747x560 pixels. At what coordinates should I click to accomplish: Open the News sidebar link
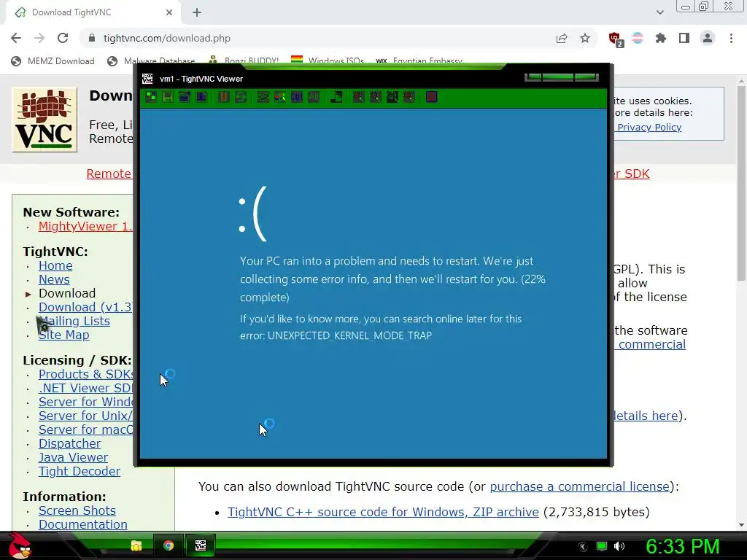click(54, 279)
